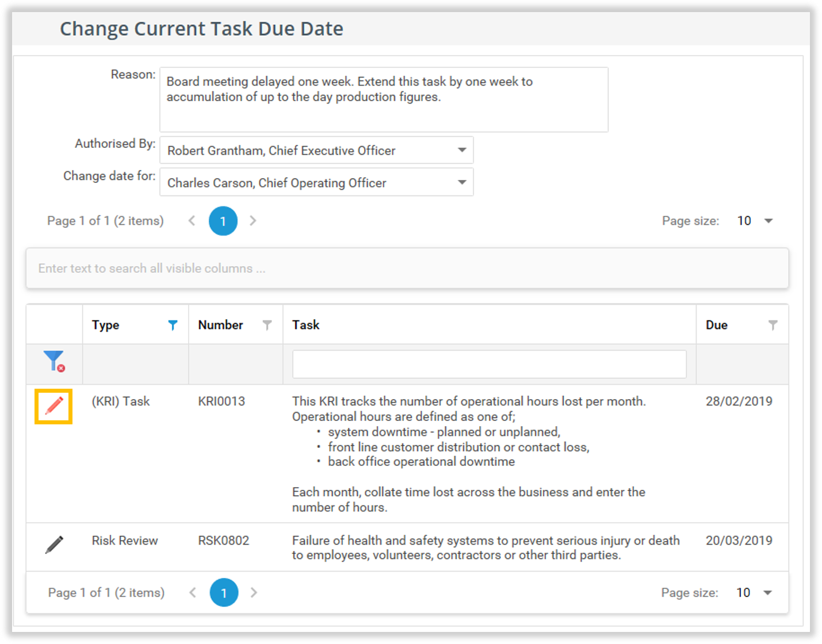Sort by the Number column header
The width and height of the screenshot is (822, 644).
point(221,325)
